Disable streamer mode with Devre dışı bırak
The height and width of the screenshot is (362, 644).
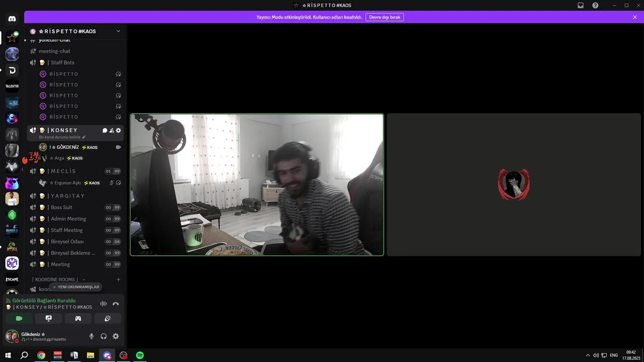click(x=384, y=17)
